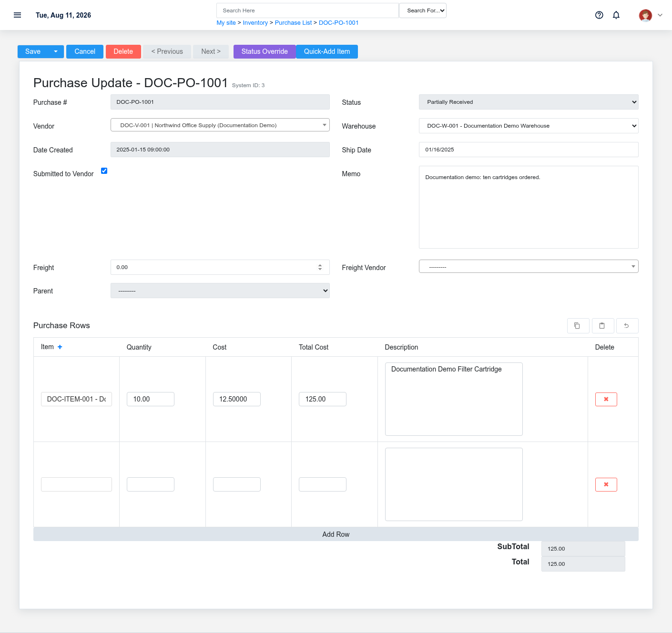Click the Date Created field
The image size is (672, 633).
pos(220,150)
